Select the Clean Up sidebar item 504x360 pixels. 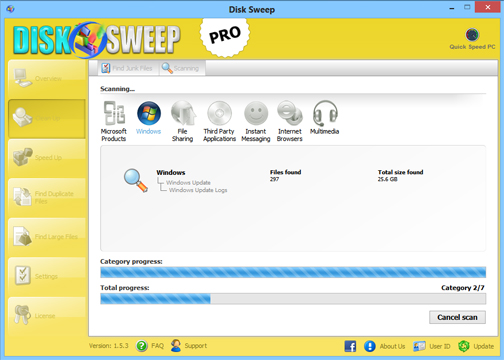click(x=47, y=118)
